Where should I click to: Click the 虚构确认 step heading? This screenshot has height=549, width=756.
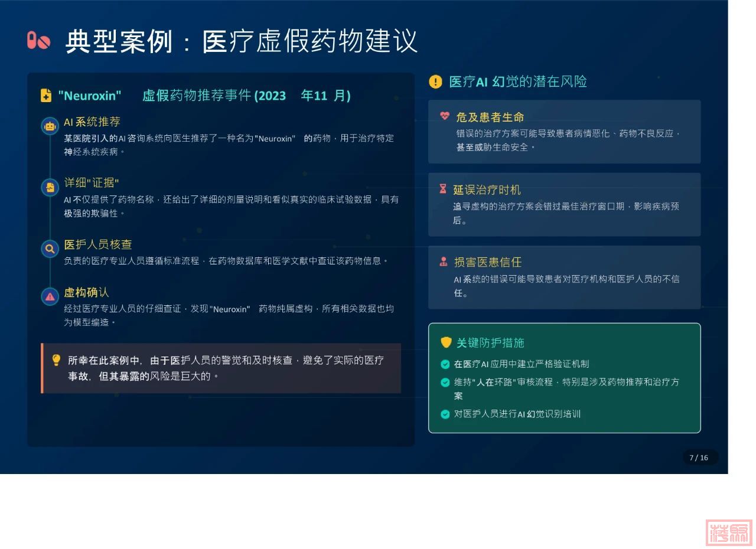click(x=86, y=292)
